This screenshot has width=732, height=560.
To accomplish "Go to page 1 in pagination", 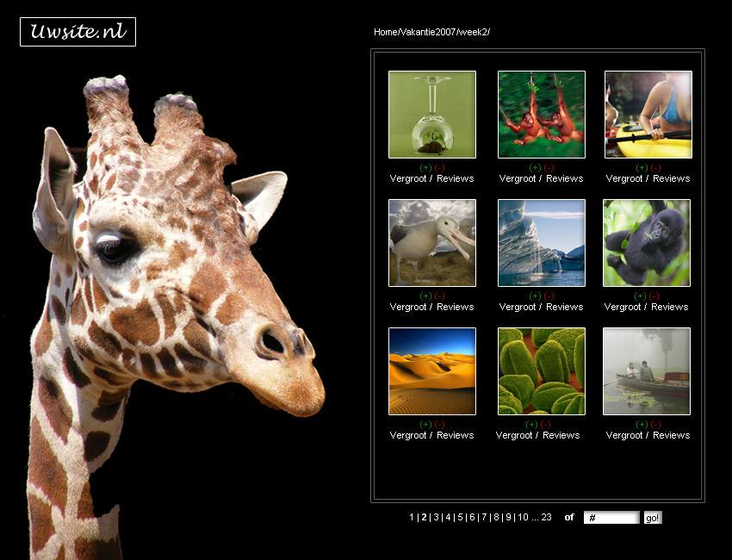I will (412, 518).
